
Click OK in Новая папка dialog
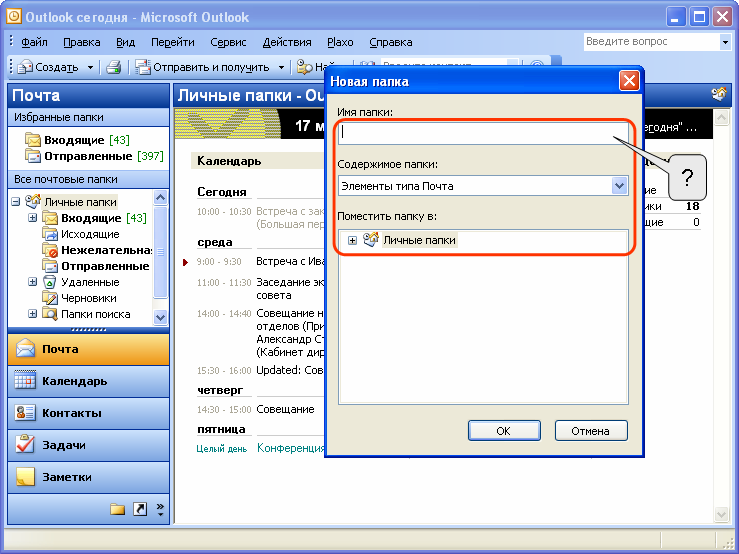click(x=504, y=431)
